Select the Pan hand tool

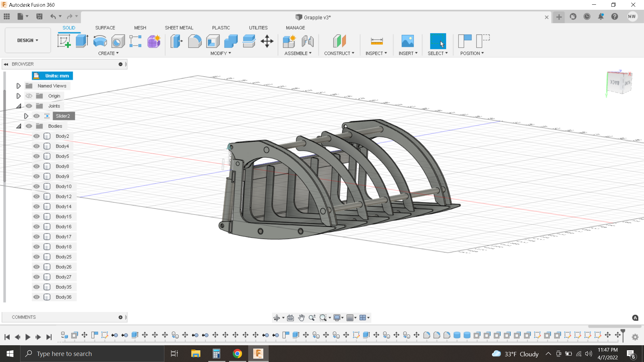point(301,318)
